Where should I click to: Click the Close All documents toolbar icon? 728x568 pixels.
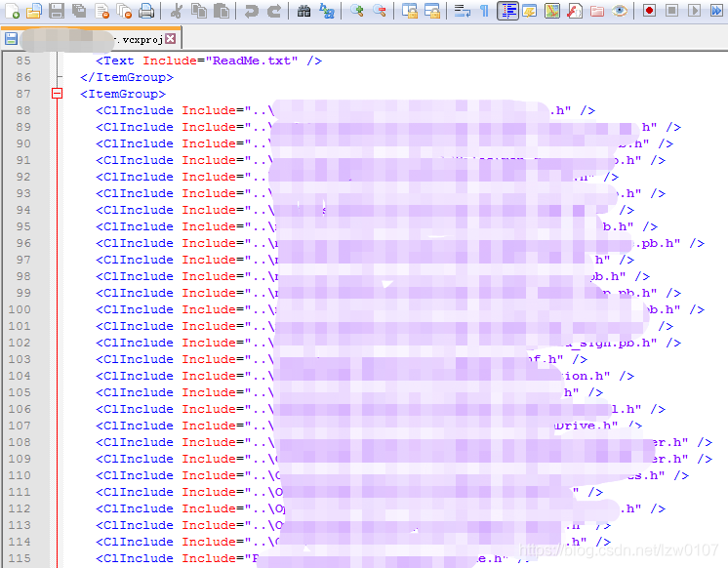pyautogui.click(x=124, y=10)
